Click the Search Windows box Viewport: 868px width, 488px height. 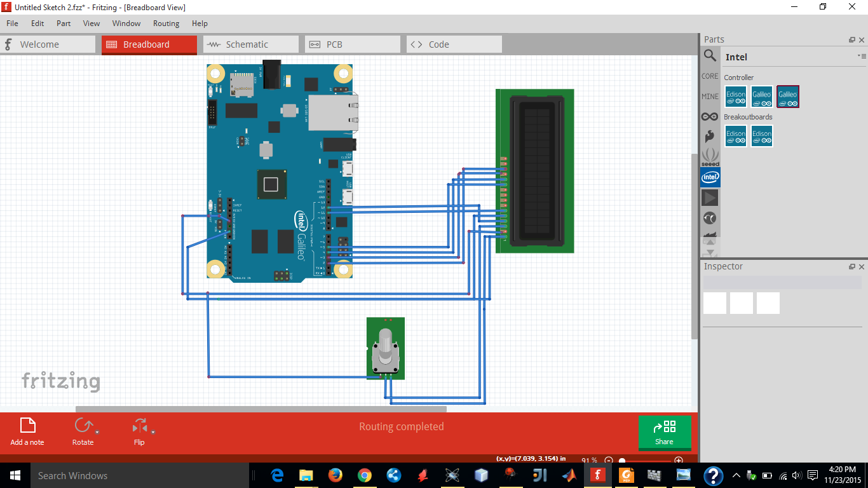click(x=140, y=475)
